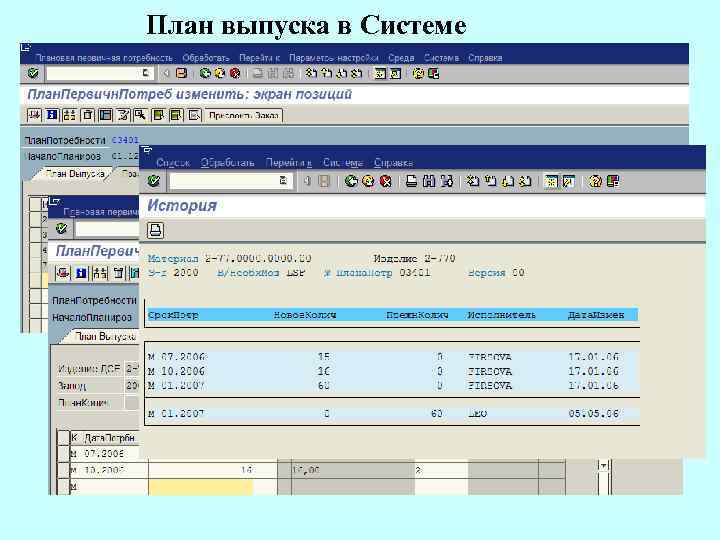The width and height of the screenshot is (720, 540).
Task: Click Customize Local Layout icon in История toolbar
Action: pyautogui.click(x=613, y=181)
